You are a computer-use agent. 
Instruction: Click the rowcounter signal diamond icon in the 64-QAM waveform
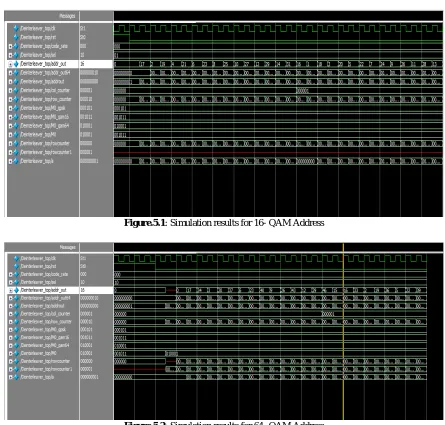click(16, 361)
